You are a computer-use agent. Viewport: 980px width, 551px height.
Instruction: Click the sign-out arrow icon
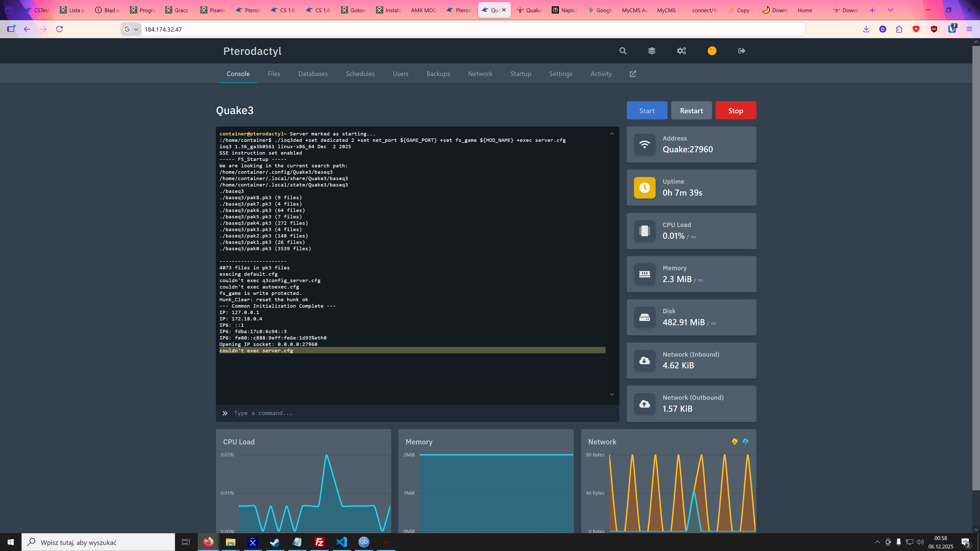tap(741, 51)
